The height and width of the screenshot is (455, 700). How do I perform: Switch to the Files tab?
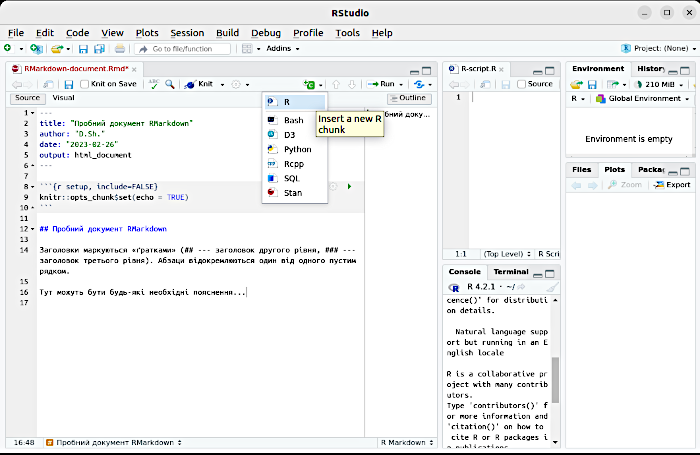tap(581, 170)
